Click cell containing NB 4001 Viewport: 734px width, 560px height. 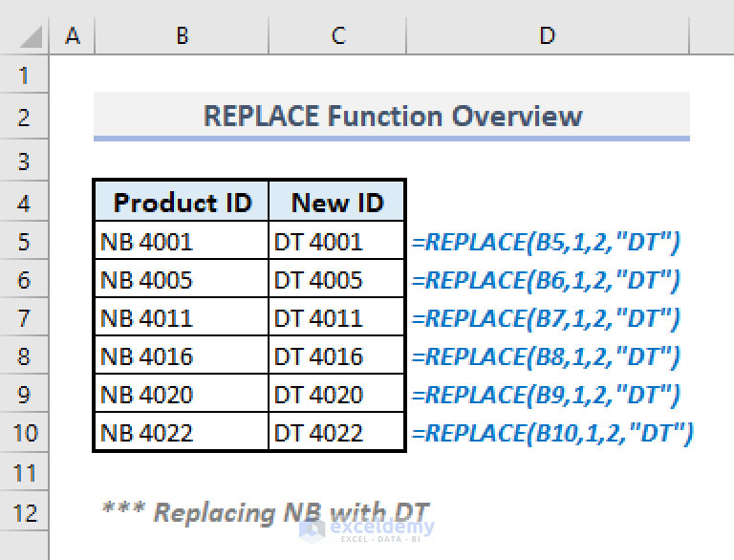182,241
